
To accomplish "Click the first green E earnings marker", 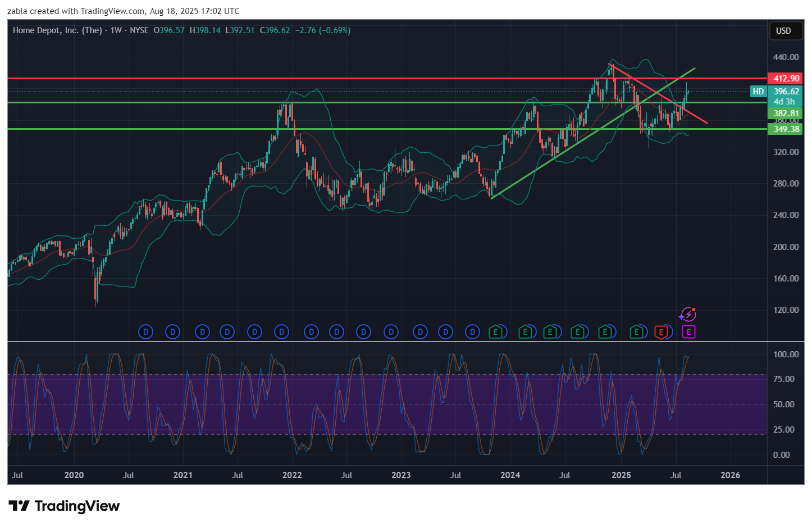I will pyautogui.click(x=496, y=332).
